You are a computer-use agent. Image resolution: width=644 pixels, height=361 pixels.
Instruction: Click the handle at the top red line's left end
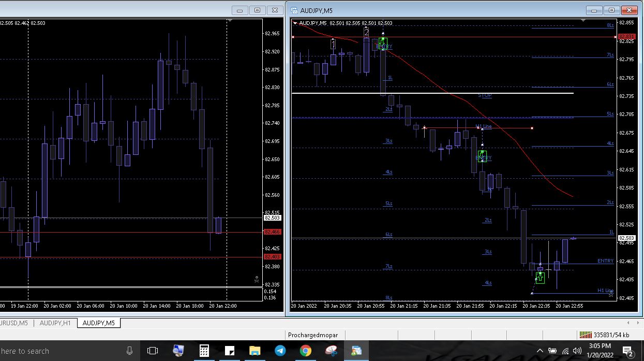(293, 37)
